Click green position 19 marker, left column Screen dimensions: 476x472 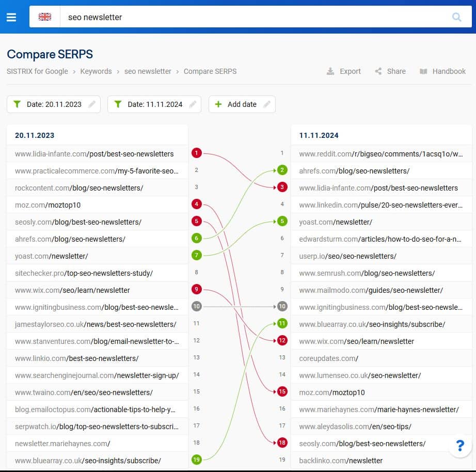pyautogui.click(x=196, y=460)
